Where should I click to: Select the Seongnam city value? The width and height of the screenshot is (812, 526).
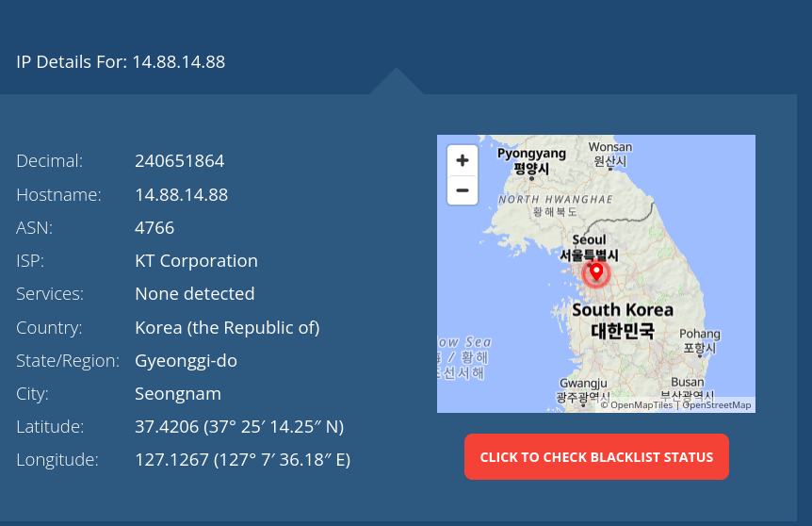tap(178, 394)
